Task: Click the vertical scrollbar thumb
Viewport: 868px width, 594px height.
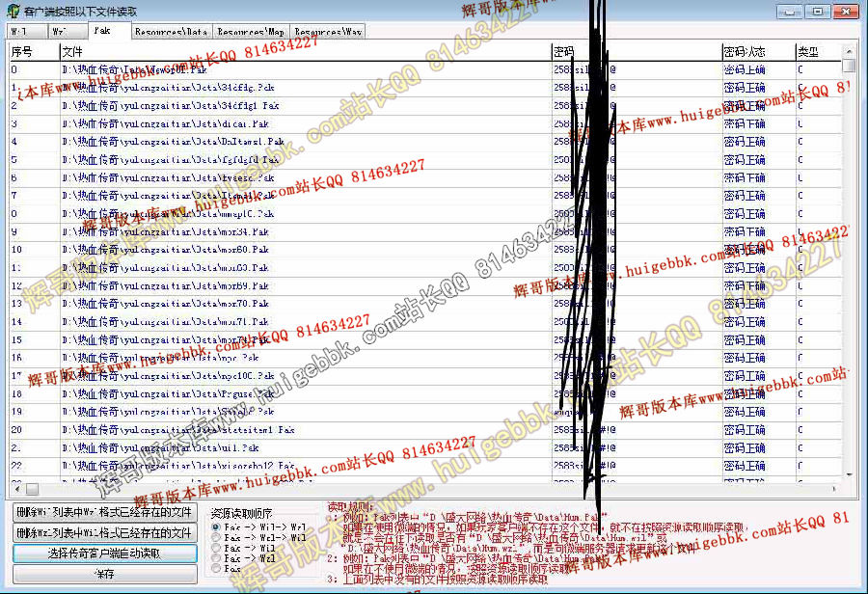Action: coord(849,67)
